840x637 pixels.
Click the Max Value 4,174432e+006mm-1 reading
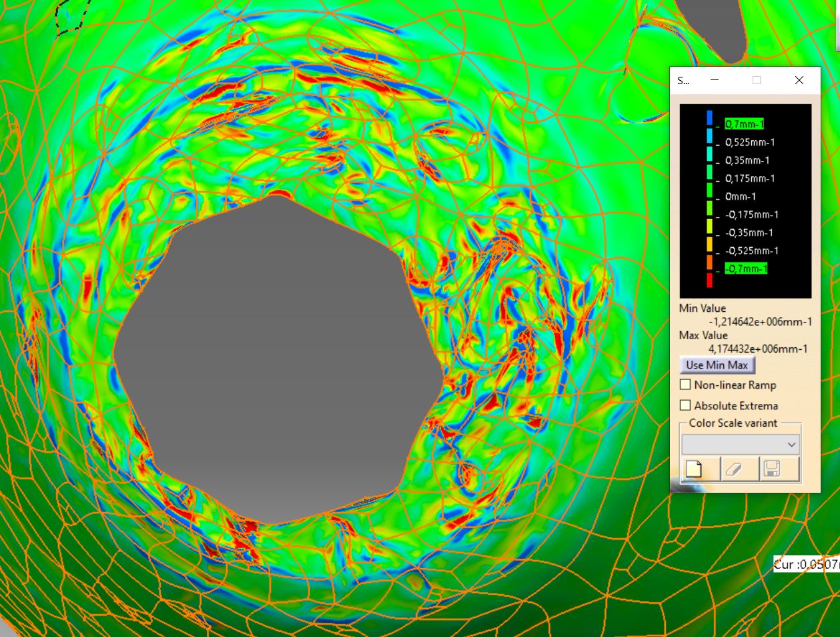click(x=757, y=349)
